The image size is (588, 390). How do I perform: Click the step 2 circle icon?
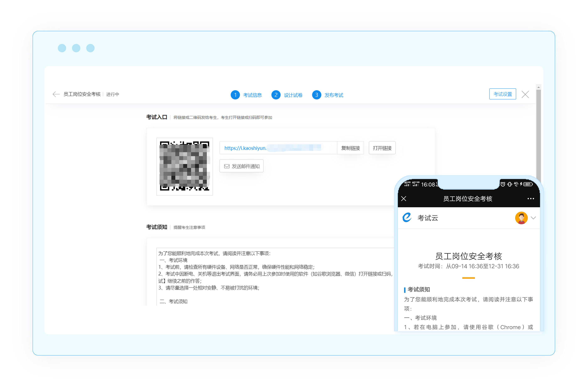click(x=276, y=95)
